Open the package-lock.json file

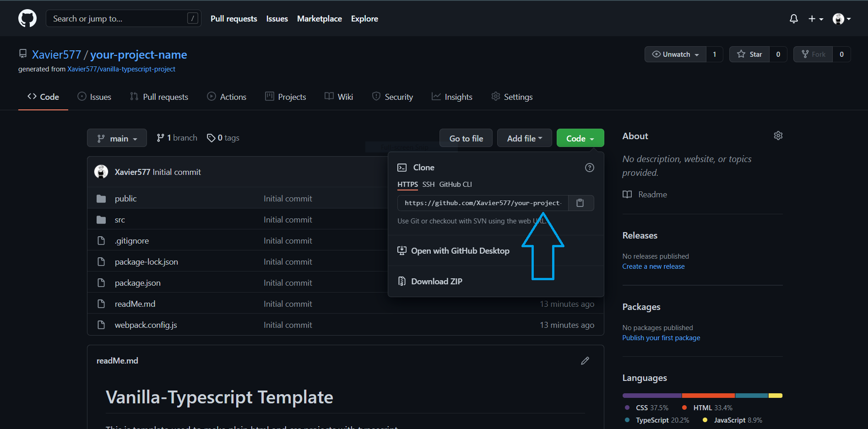point(146,262)
